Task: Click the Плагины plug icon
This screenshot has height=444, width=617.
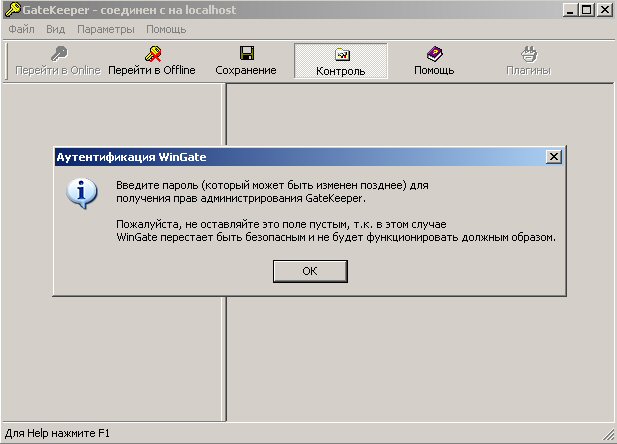Action: point(529,54)
